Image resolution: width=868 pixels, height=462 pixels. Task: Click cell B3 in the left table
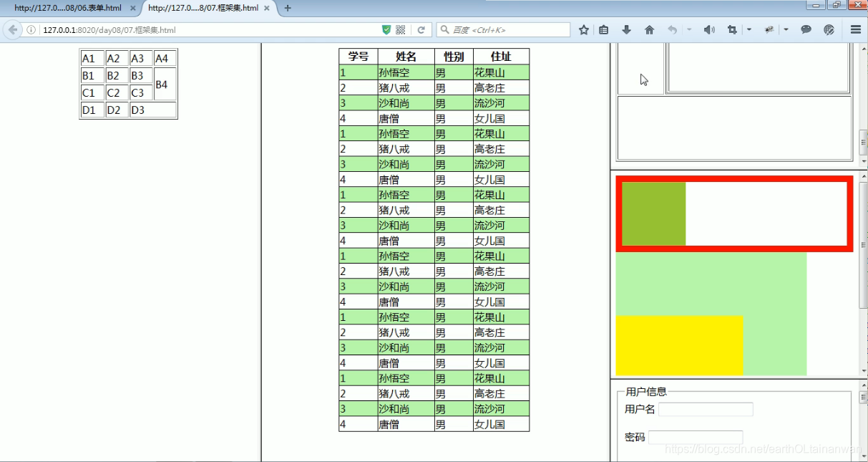click(141, 75)
